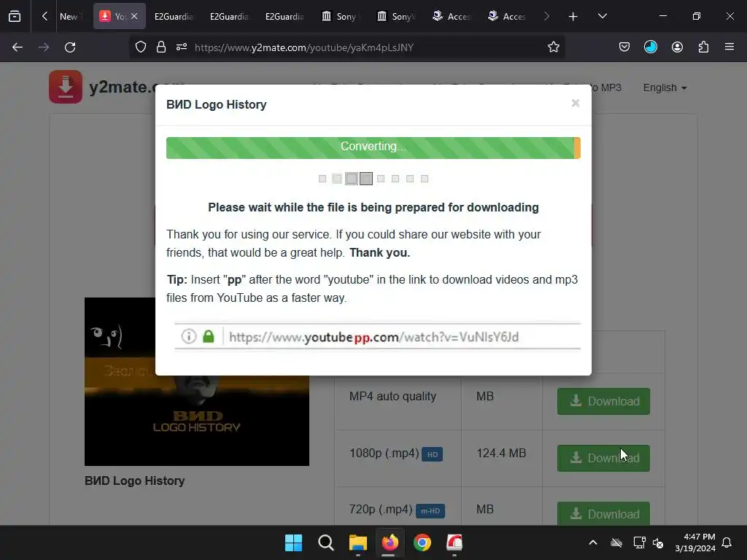Open File Explorer from the taskbar

click(357, 542)
